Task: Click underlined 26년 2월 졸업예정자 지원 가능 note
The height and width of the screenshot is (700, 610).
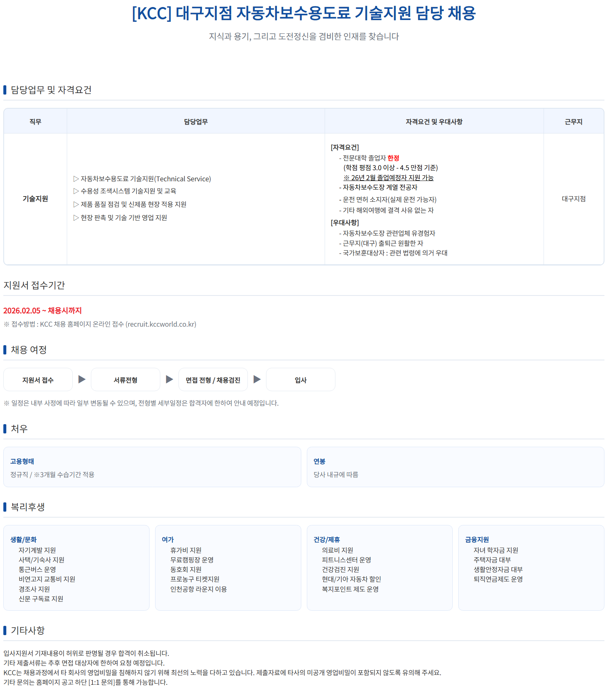Action: tap(388, 178)
